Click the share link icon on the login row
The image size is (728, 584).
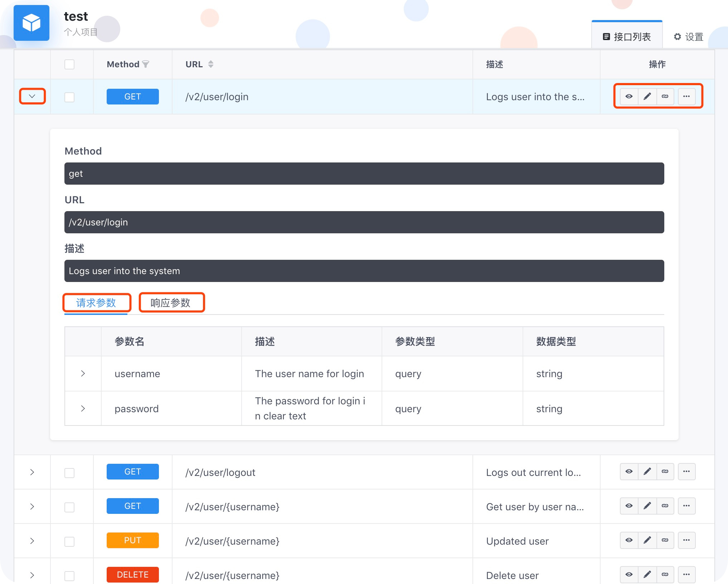tap(665, 96)
